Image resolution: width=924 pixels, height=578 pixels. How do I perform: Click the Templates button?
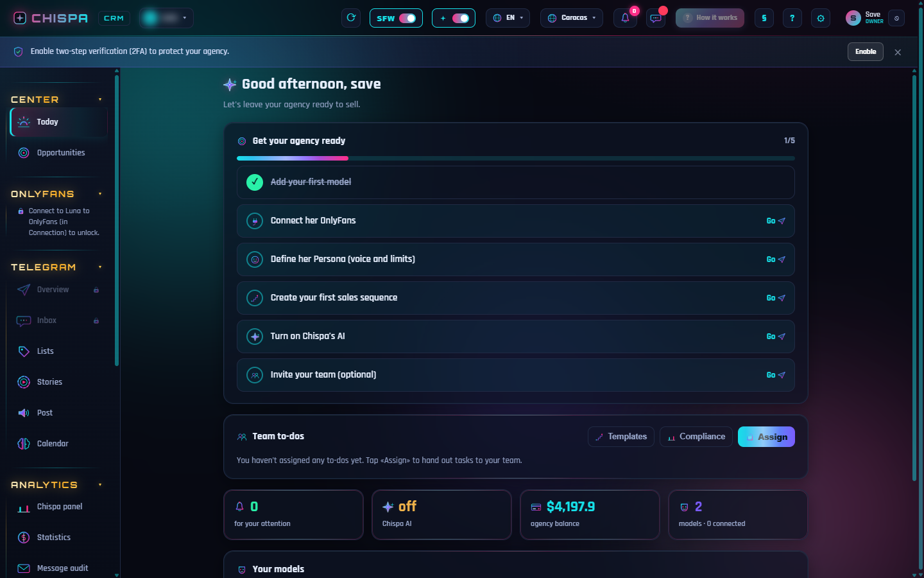pos(621,437)
